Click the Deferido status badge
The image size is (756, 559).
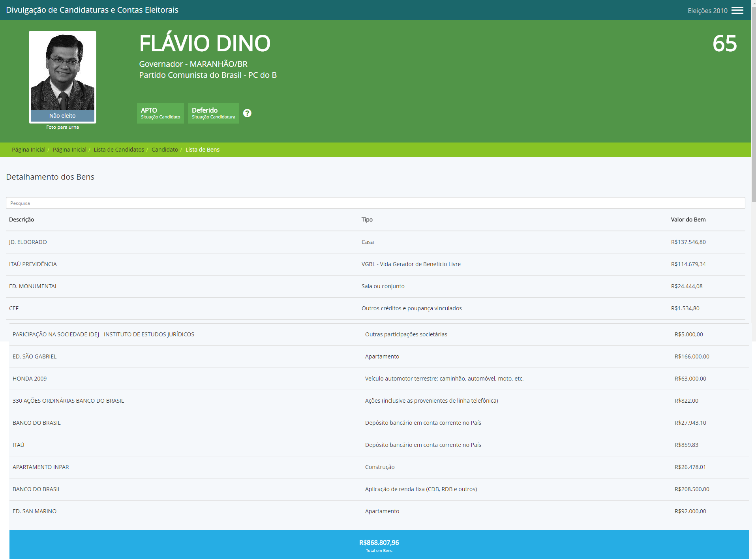pos(213,113)
